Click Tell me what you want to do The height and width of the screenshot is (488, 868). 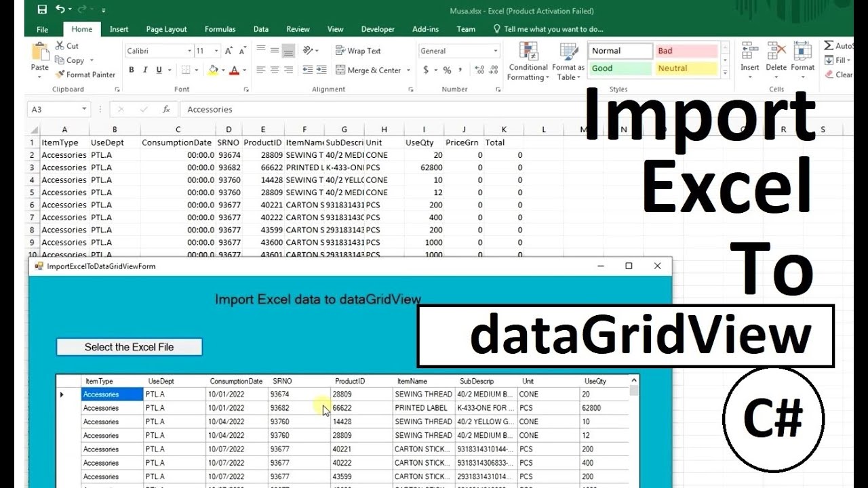[x=548, y=29]
